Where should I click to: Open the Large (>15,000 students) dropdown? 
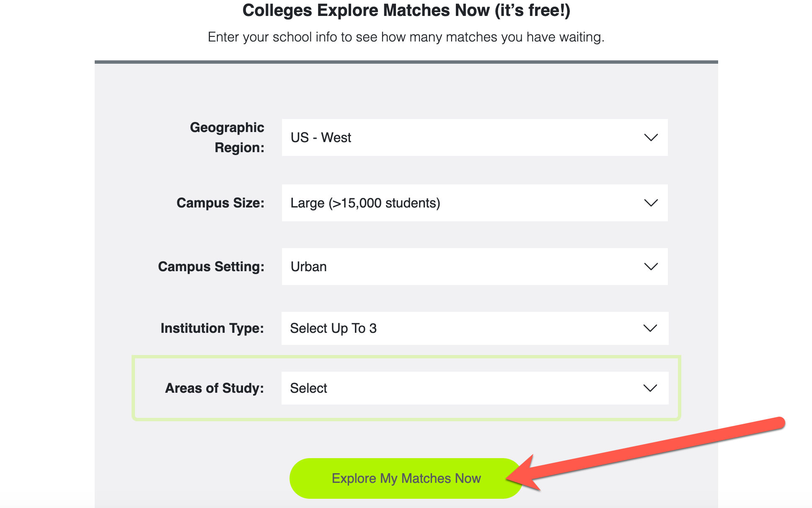tap(461, 203)
